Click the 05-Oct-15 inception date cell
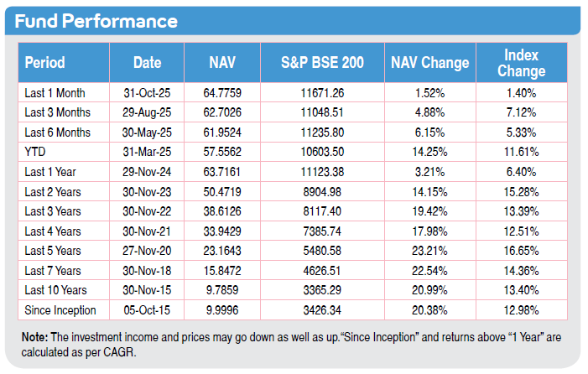 pos(146,310)
